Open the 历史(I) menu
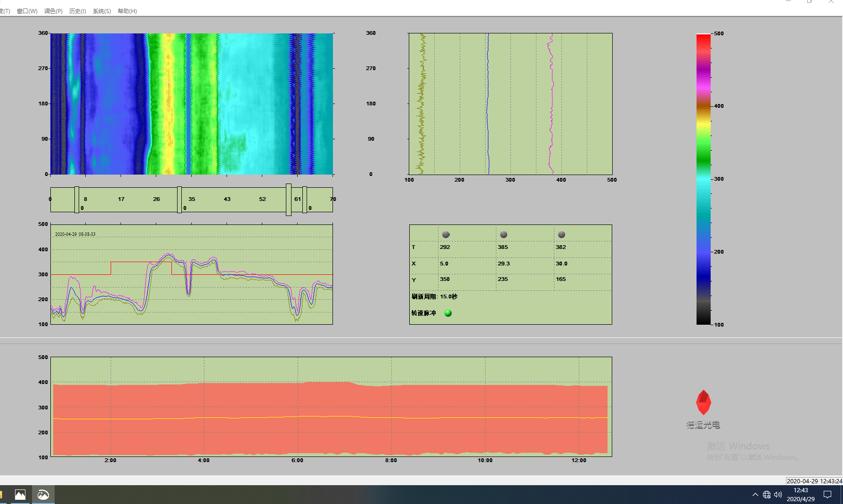Viewport: 843px width, 504px height. pos(77,11)
